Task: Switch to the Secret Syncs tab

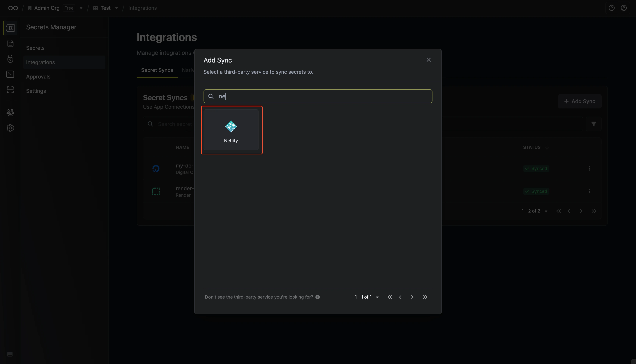Action: pos(157,70)
